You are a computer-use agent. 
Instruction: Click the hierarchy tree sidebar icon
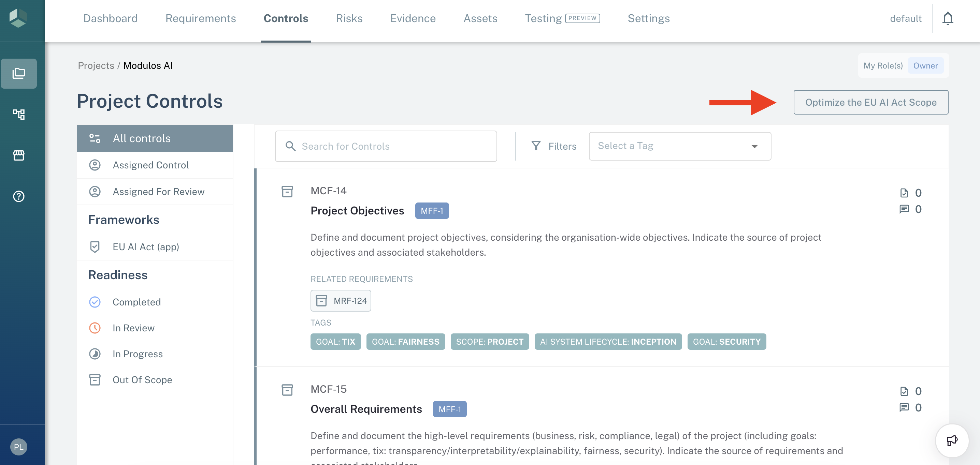(x=19, y=114)
